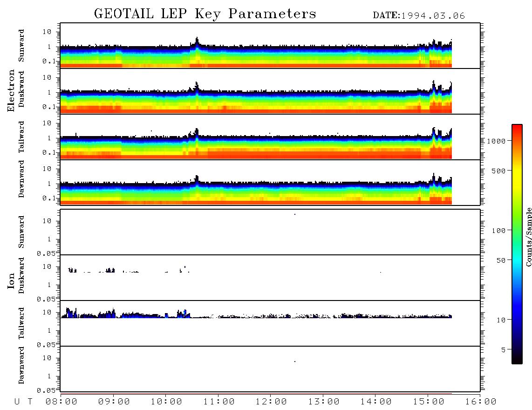The height and width of the screenshot is (410, 532).
Task: Click the "U T" time axis label
Action: (24, 402)
